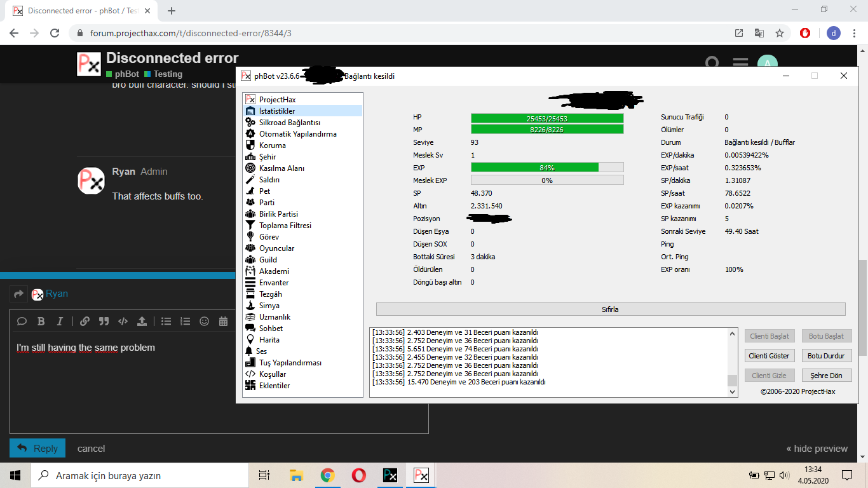868x488 pixels.
Task: Bookmark this page with the star icon
Action: pos(780,33)
